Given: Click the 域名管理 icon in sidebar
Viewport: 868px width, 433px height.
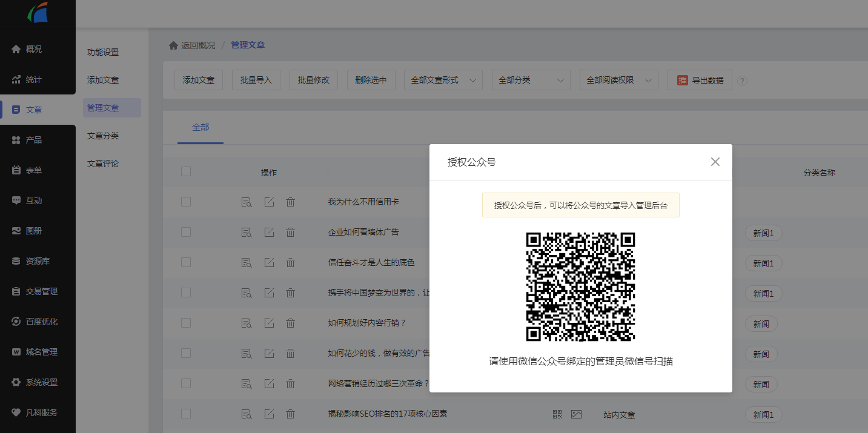Looking at the screenshot, I should coord(16,352).
